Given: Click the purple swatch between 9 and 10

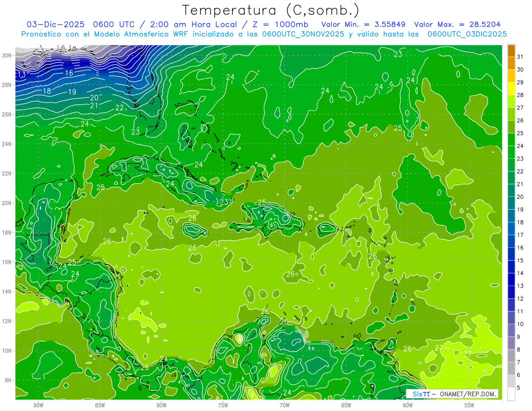Looking at the screenshot, I should tap(511, 330).
